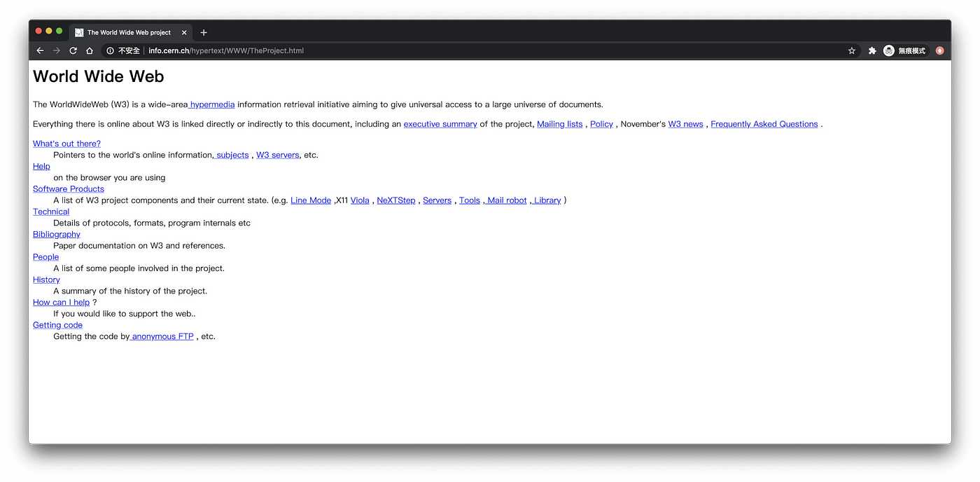Follow the Bibliography link

(x=57, y=234)
